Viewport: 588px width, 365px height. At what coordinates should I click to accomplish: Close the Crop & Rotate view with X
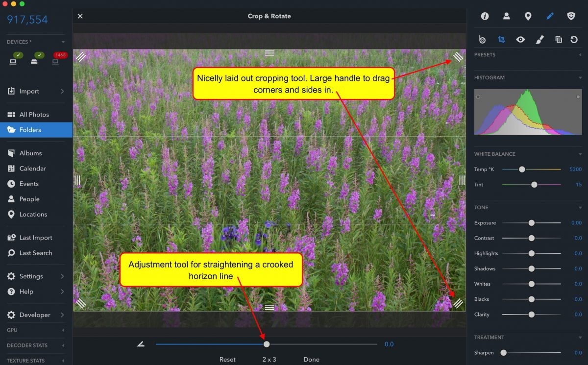(80, 16)
